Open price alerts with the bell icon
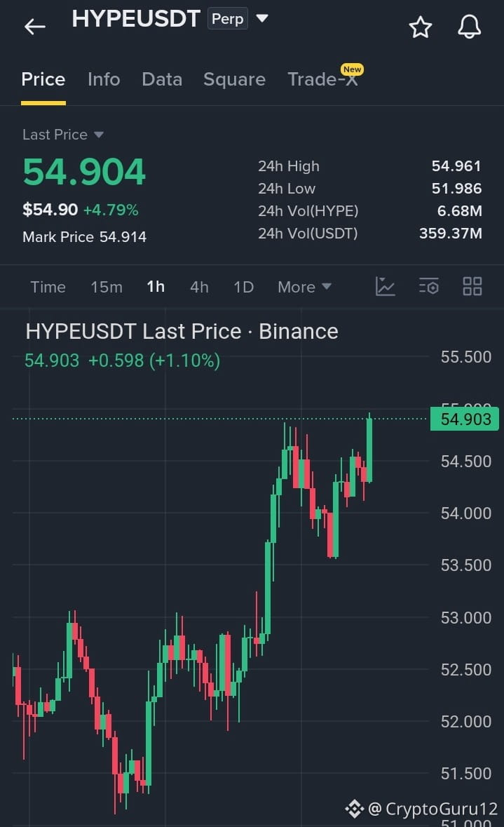The height and width of the screenshot is (827, 504). pyautogui.click(x=469, y=27)
